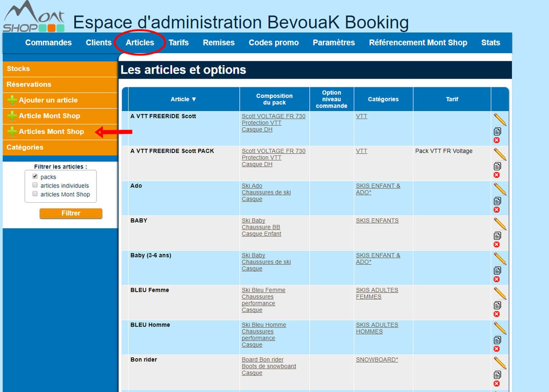Open the Board Bon rider link
The height and width of the screenshot is (392, 549).
[263, 360]
